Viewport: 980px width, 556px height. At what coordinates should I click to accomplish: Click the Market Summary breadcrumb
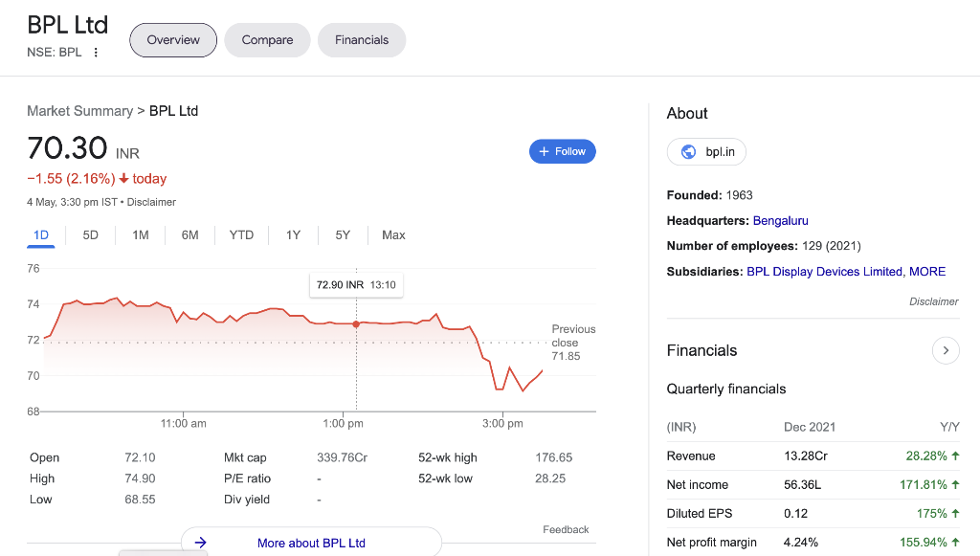tap(79, 111)
